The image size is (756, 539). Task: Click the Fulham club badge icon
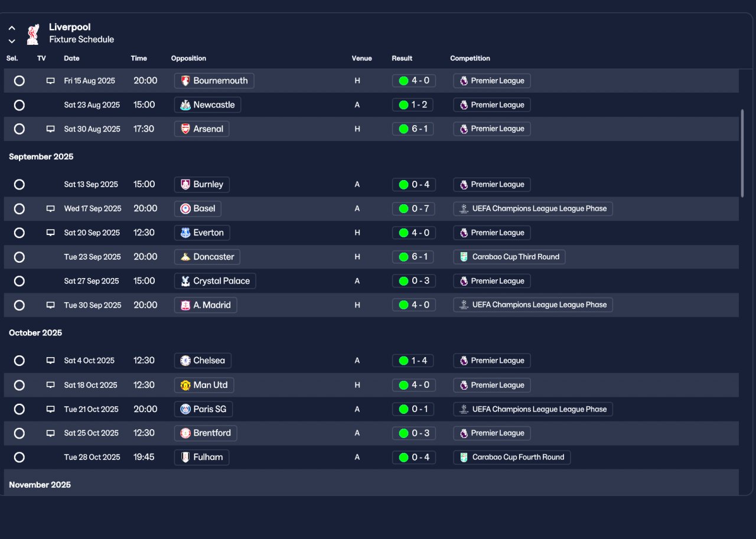tap(185, 457)
